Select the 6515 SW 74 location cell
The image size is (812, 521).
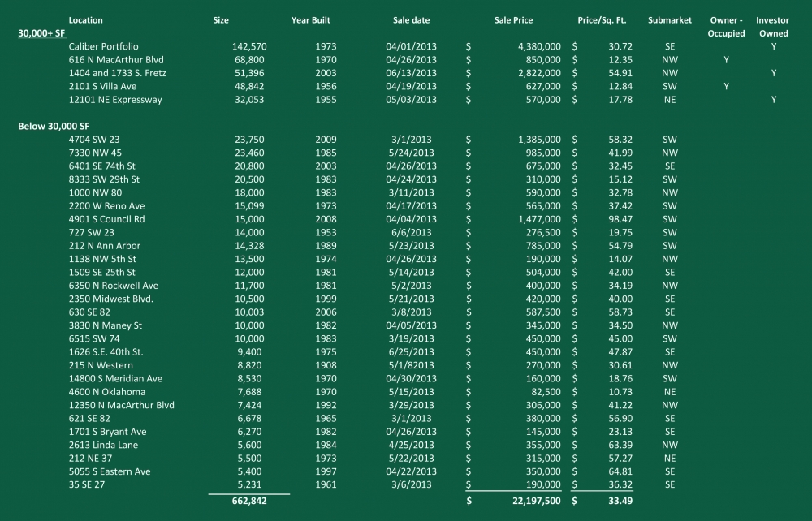[93, 339]
